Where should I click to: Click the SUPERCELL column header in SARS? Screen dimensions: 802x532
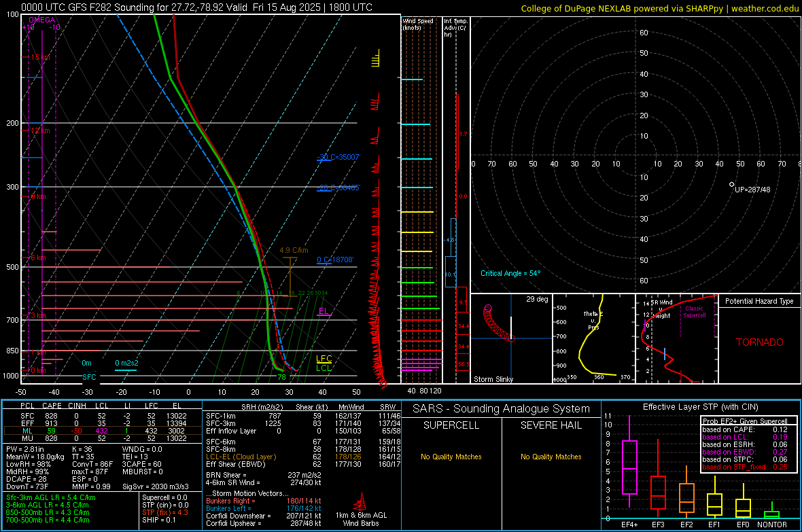coord(451,425)
